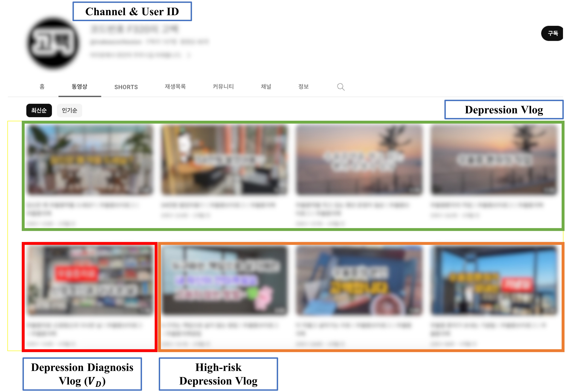Open the 커뮤니티 tab

223,87
